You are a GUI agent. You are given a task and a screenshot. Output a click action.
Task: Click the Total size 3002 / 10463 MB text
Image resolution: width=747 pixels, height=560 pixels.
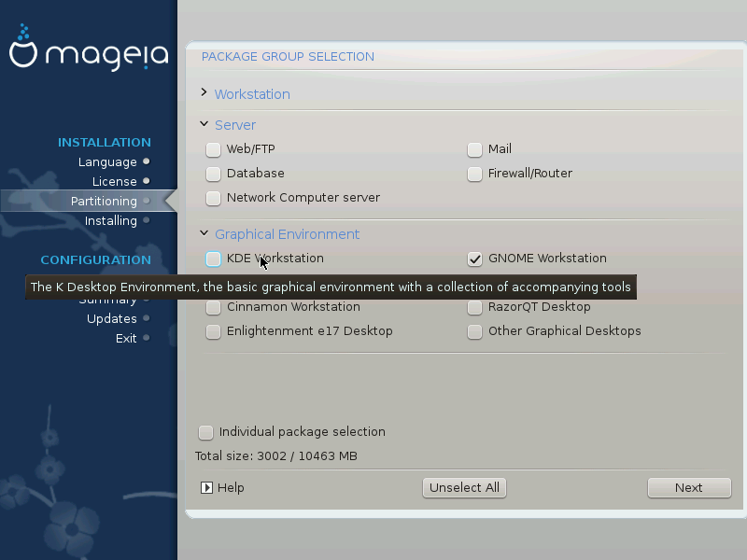tap(275, 456)
